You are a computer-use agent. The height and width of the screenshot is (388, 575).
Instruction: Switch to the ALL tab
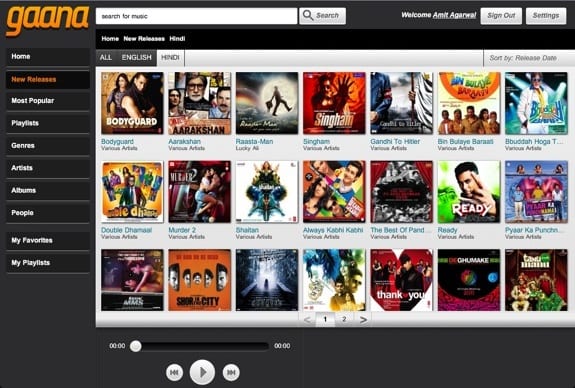(106, 58)
